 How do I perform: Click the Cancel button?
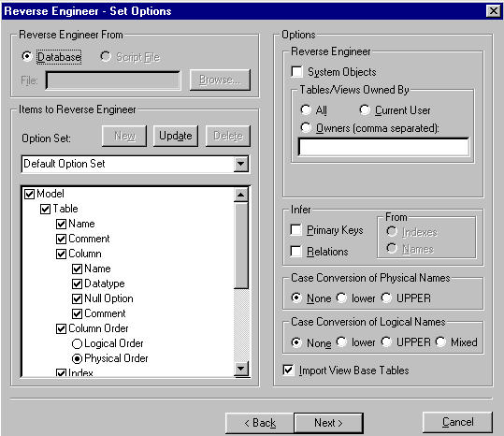(458, 422)
